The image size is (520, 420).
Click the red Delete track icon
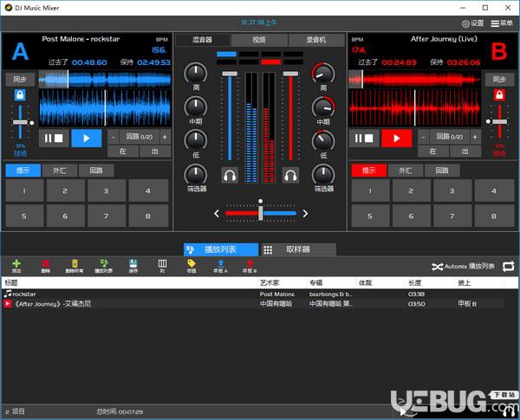coord(45,266)
